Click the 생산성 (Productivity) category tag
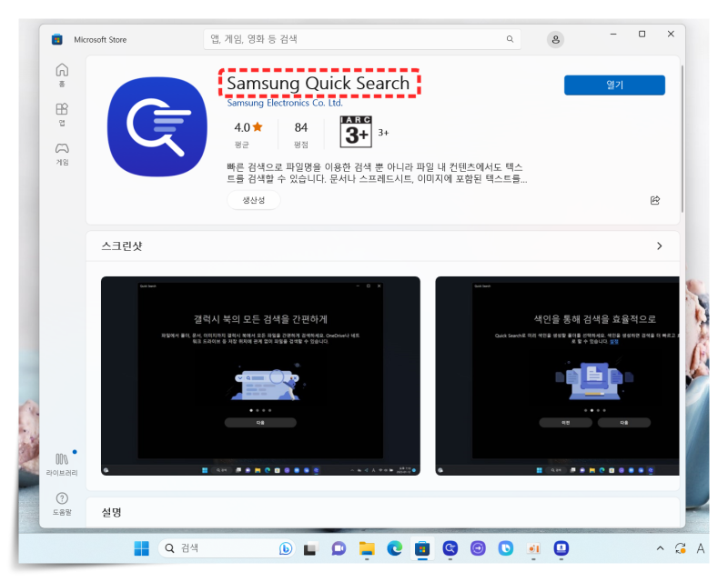This screenshot has width=728, height=582. (x=253, y=200)
